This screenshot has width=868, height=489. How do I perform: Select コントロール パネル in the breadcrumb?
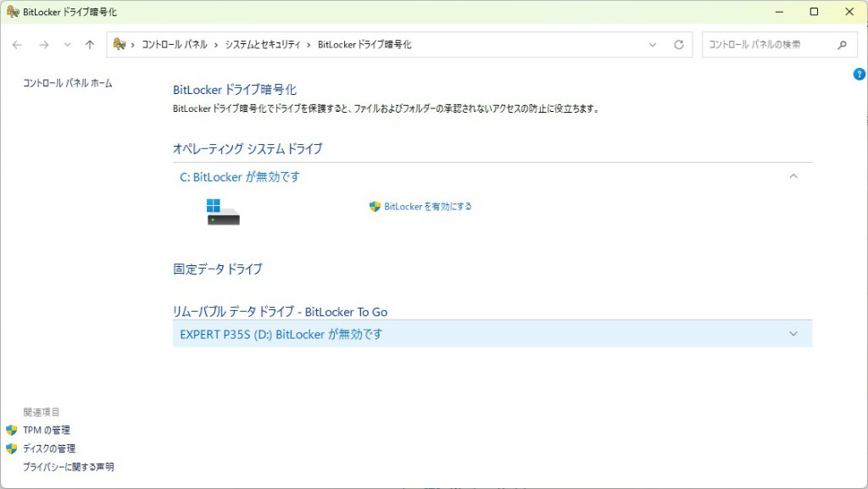(175, 44)
